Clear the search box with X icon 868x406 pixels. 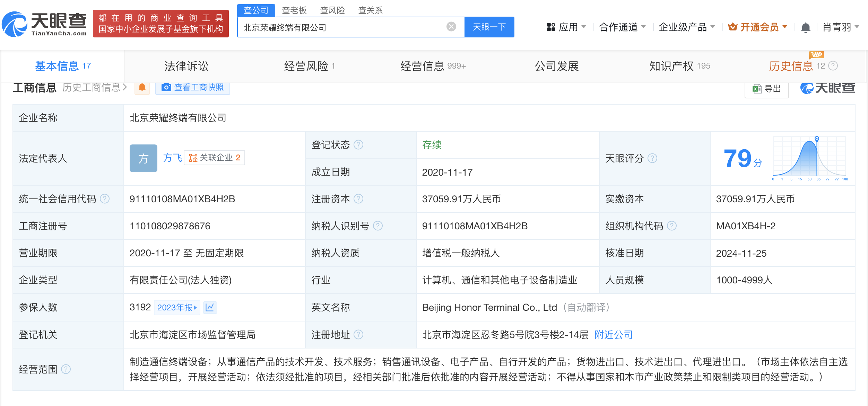tap(451, 27)
